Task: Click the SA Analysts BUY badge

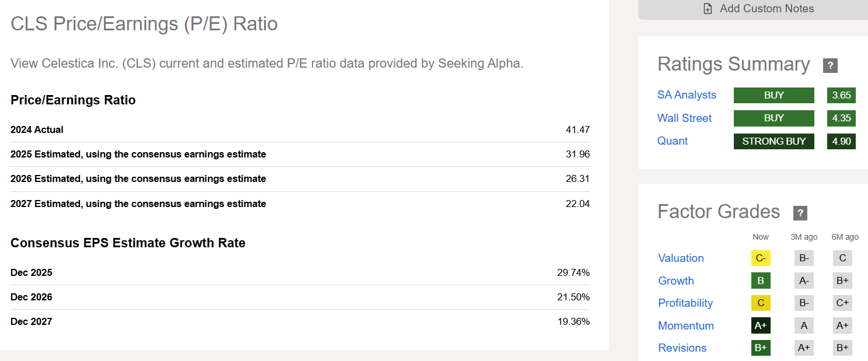Action: pyautogui.click(x=773, y=95)
